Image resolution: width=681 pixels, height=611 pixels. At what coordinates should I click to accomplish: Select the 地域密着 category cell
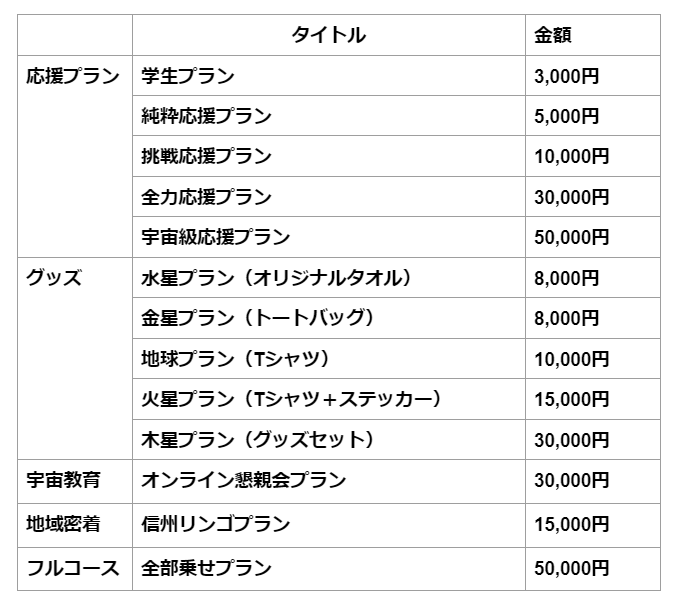[x=63, y=524]
